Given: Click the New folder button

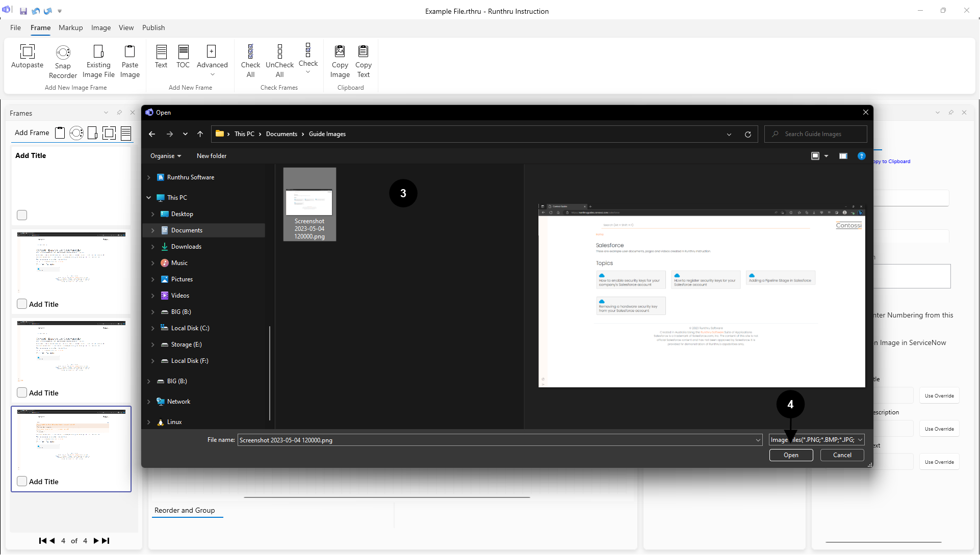Looking at the screenshot, I should tap(212, 156).
